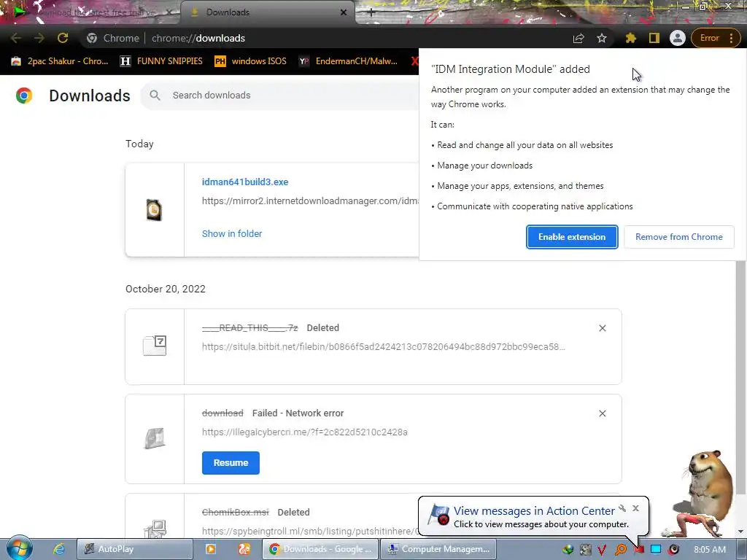Open a new tab with the plus button
747x560 pixels.
[x=371, y=13]
